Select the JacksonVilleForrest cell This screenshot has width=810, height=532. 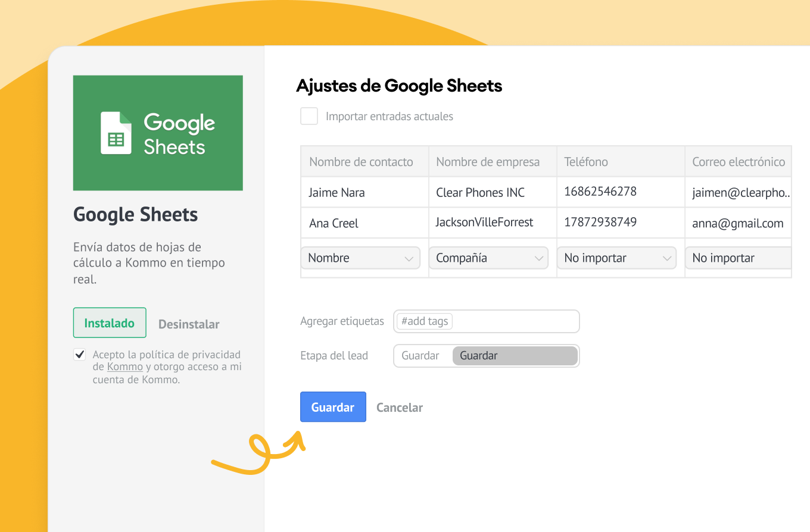493,223
